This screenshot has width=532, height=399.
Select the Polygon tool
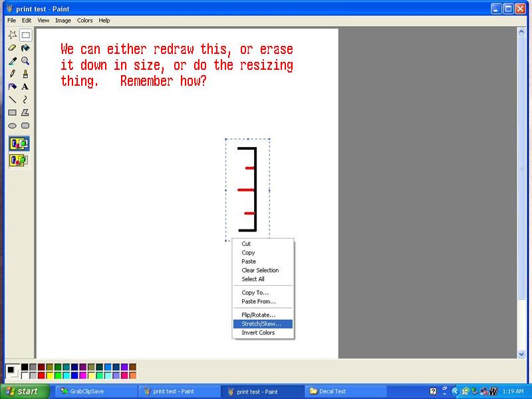click(x=25, y=112)
